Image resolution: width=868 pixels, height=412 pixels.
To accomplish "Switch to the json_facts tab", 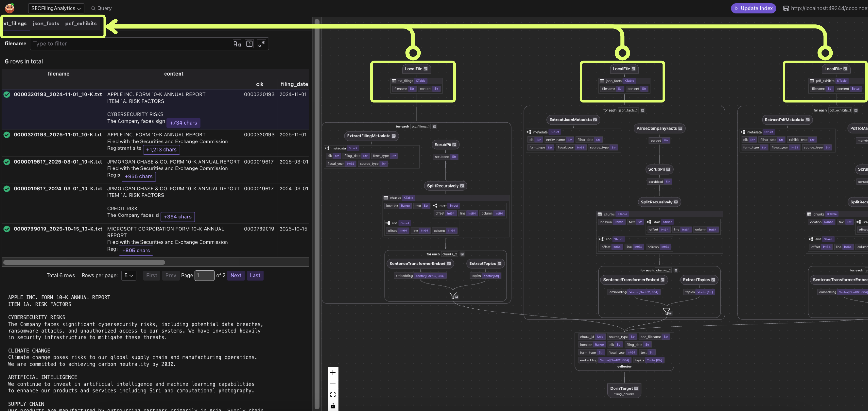I will click(46, 23).
